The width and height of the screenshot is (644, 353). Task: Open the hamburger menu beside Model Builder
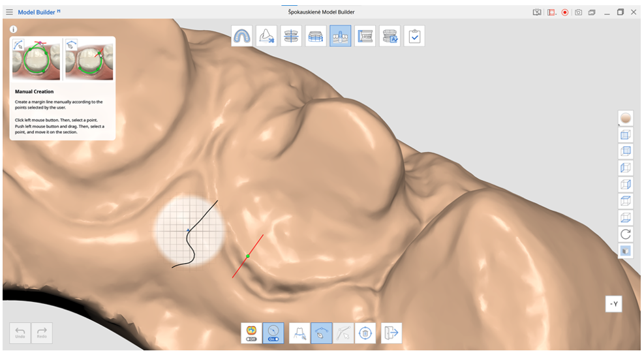(x=9, y=12)
